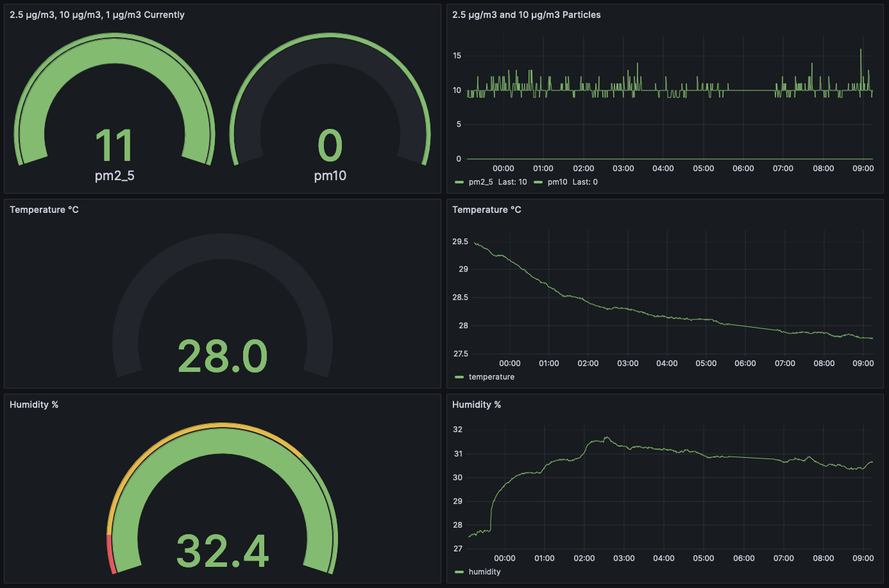Click the 08:00 time label in the Humidity chart
The width and height of the screenshot is (889, 588).
pyautogui.click(x=824, y=559)
